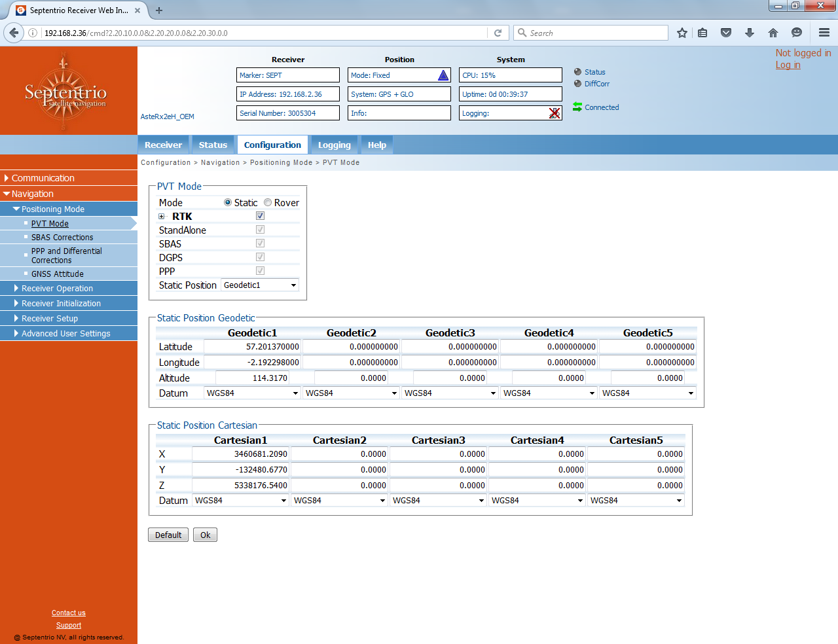Open the Help tab

[x=377, y=145]
